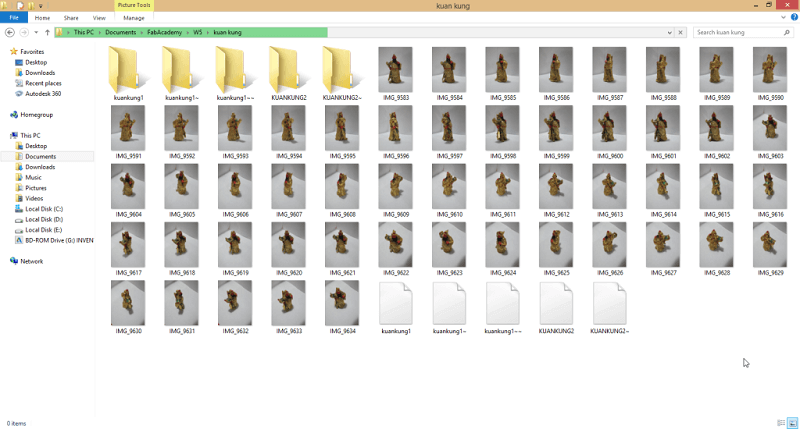Open Local Disk (D:)
This screenshot has height=429, width=800.
point(44,219)
